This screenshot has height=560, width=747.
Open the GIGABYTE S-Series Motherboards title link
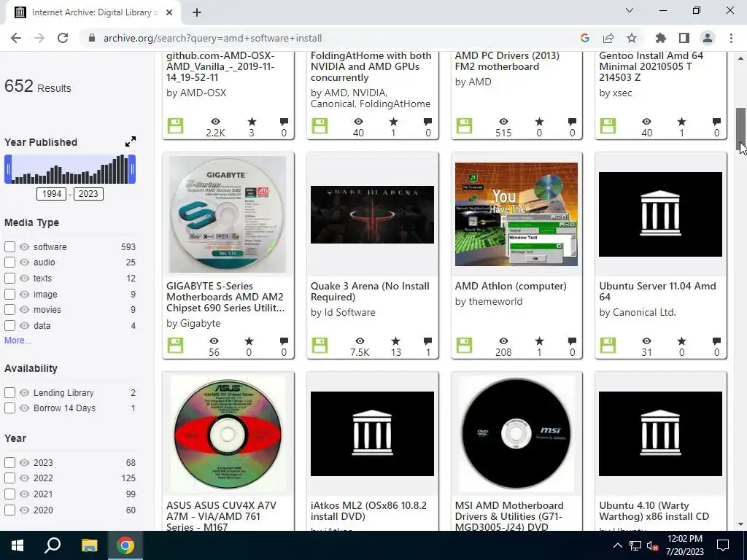click(x=225, y=297)
